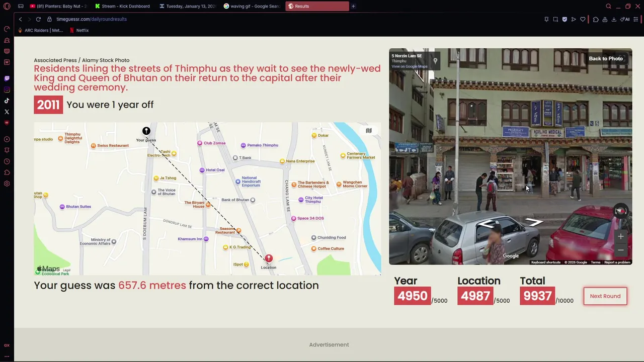
Task: Open the Netflix bookmark
Action: [x=79, y=30]
